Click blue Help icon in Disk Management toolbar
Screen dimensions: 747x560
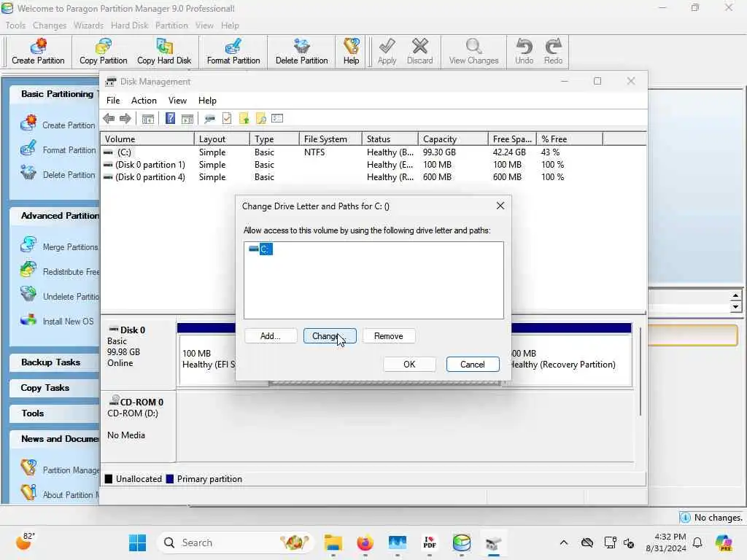[170, 119]
